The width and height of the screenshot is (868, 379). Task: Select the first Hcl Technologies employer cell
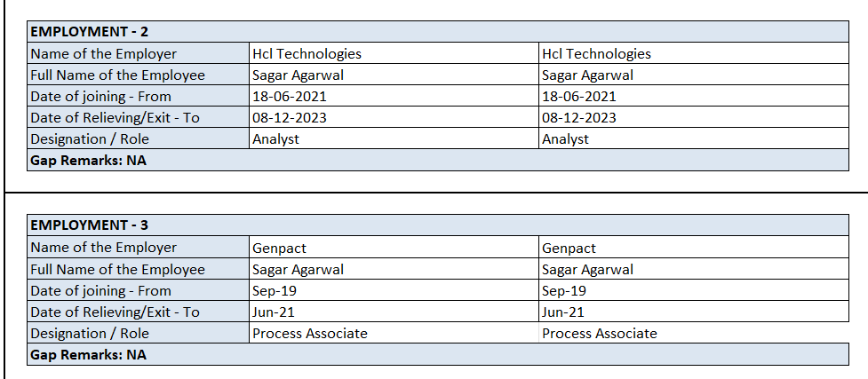tap(307, 53)
